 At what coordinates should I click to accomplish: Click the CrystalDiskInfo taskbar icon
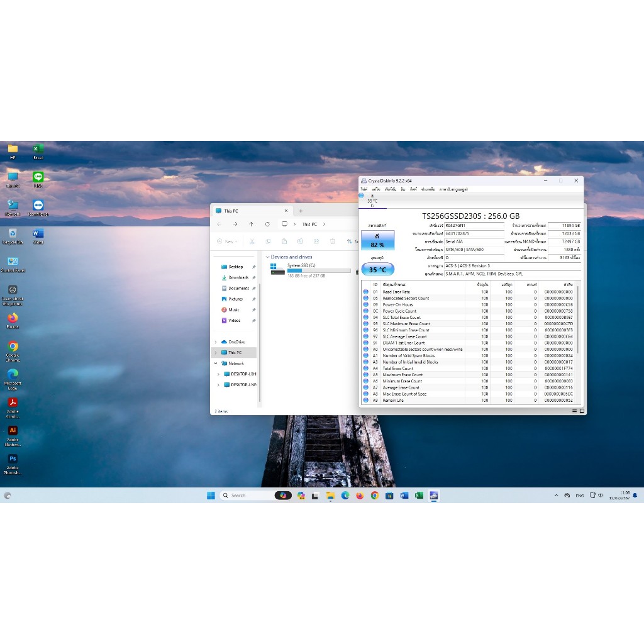tap(433, 496)
